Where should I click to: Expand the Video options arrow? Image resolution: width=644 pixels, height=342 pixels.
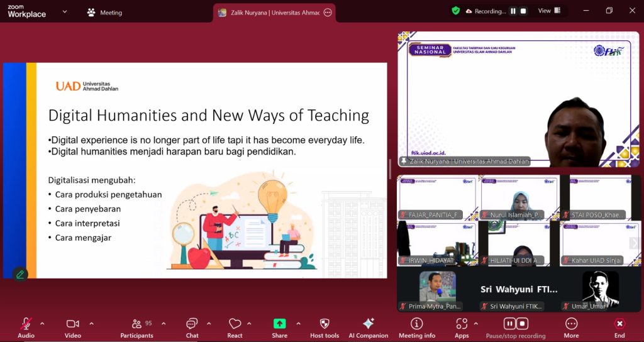(x=91, y=324)
